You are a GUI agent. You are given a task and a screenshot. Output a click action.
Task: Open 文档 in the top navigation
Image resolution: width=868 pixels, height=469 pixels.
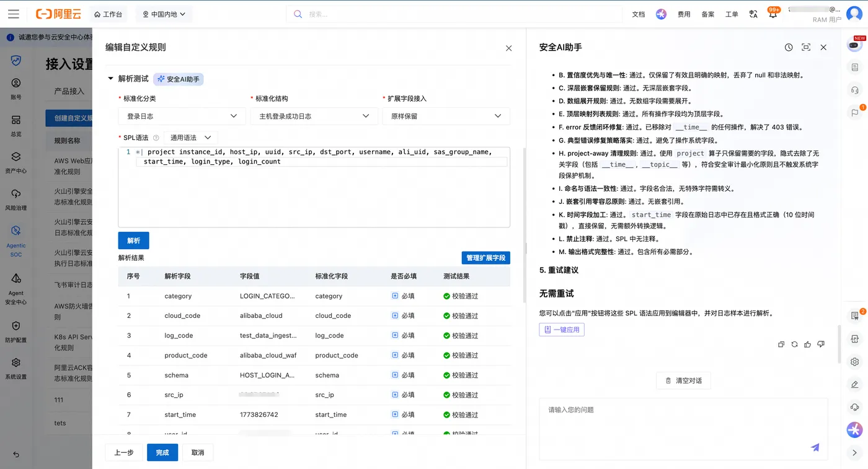[x=639, y=14]
